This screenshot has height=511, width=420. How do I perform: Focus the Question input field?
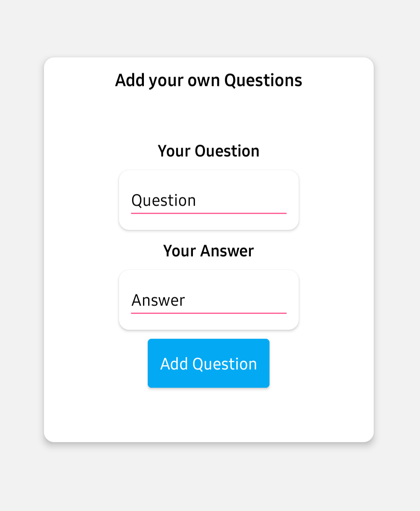point(208,201)
